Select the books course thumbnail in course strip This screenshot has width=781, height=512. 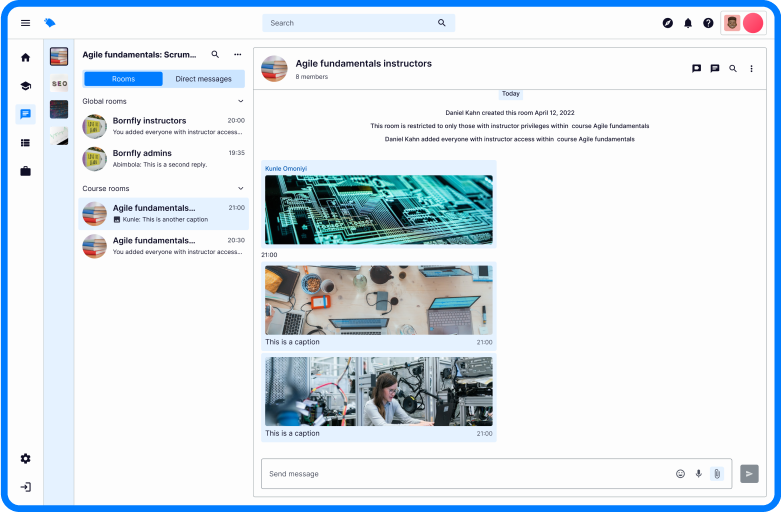(x=59, y=57)
